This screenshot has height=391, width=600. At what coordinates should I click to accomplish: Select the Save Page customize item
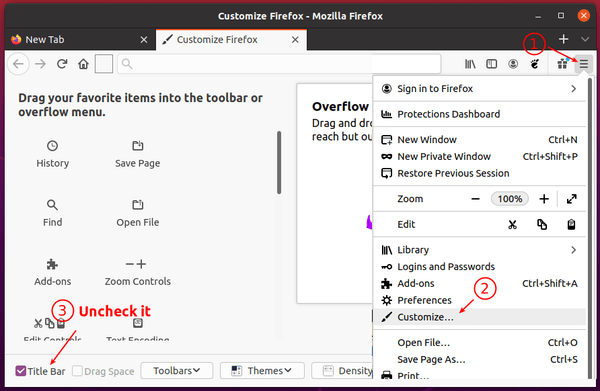tap(138, 155)
